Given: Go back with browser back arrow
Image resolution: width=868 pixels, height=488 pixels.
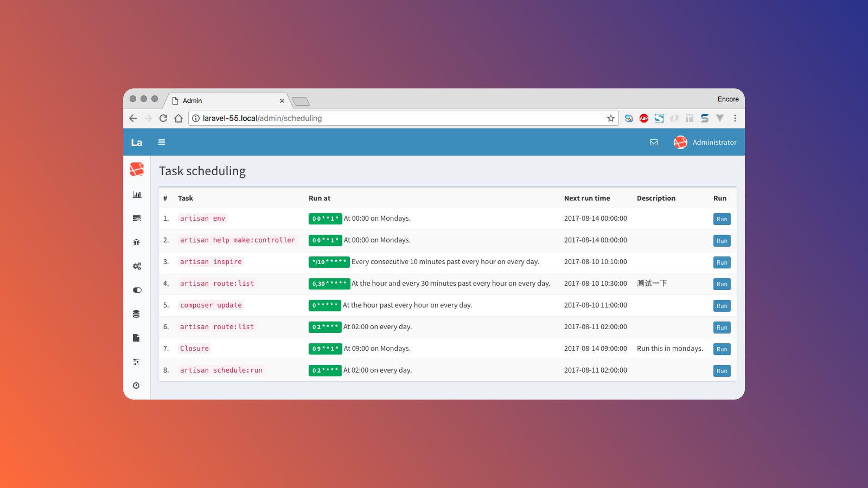Looking at the screenshot, I should click(x=133, y=118).
